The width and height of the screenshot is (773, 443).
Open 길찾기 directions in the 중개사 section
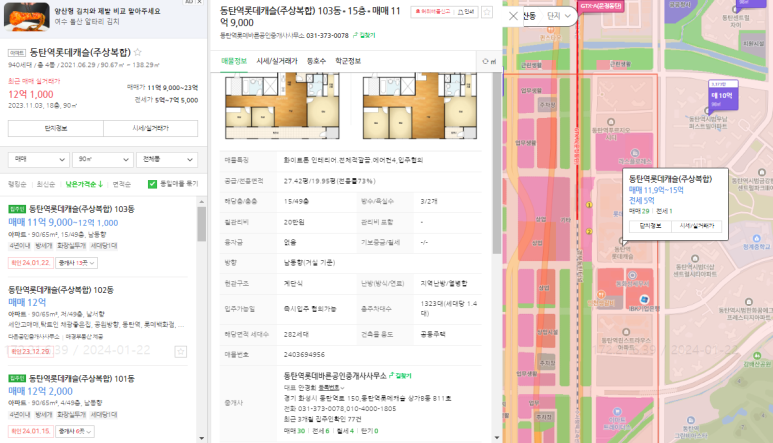400,375
